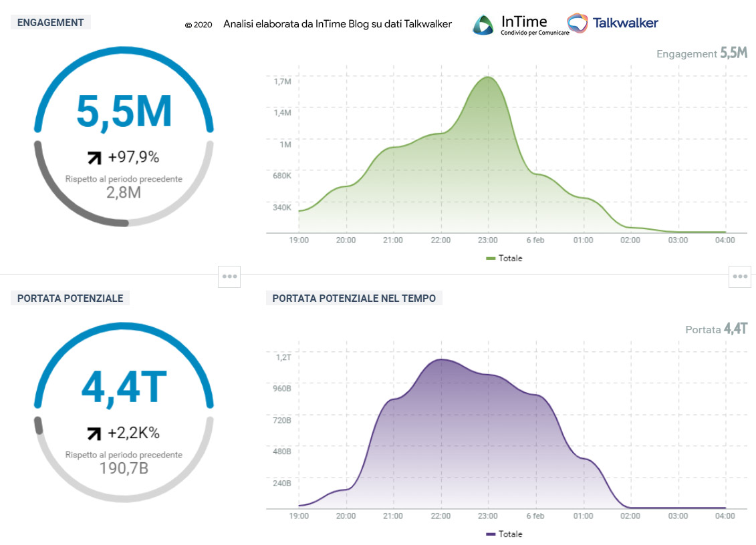Click the Totale legend label under the purple chart
Viewport: 756px width, 545px height.
[510, 534]
